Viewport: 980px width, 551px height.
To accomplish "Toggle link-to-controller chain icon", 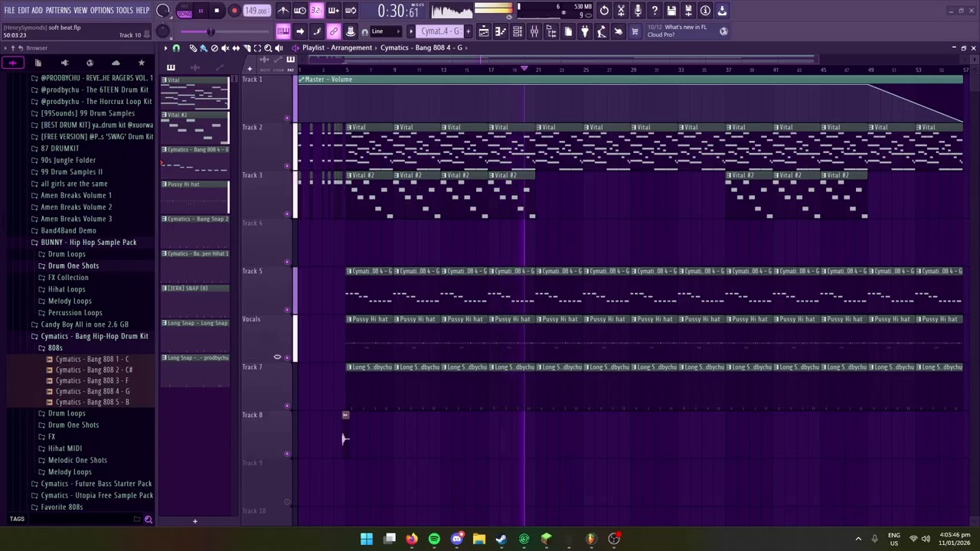I will point(334,31).
